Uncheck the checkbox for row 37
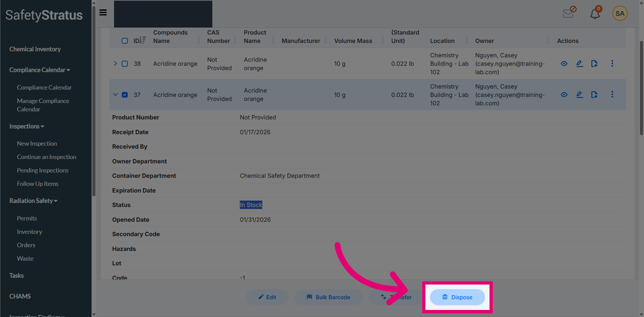644x317 pixels. [x=125, y=95]
